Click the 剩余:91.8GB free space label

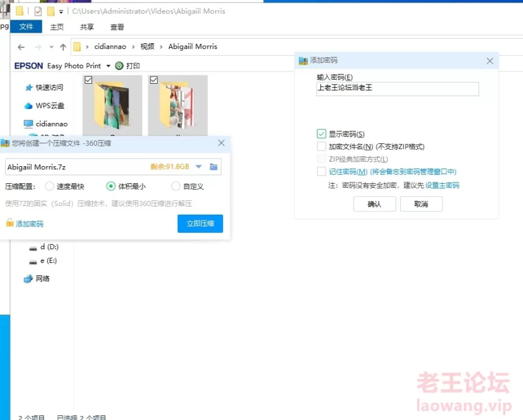pos(170,167)
